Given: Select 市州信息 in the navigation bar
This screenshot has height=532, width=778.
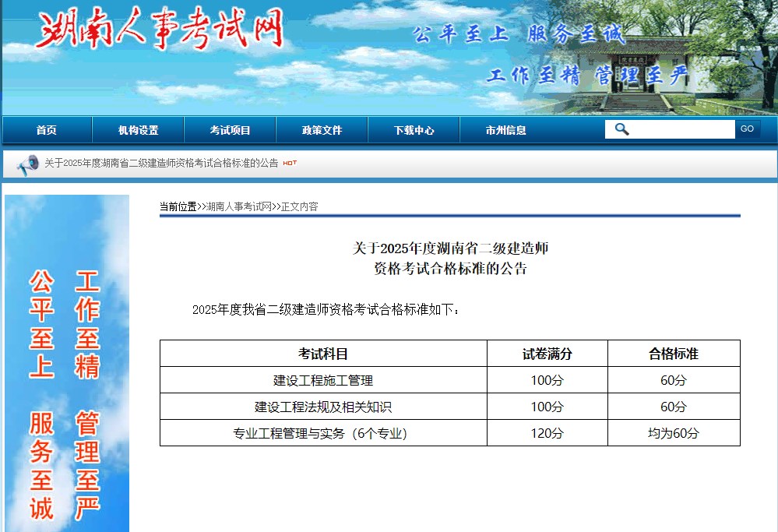Looking at the screenshot, I should (505, 130).
